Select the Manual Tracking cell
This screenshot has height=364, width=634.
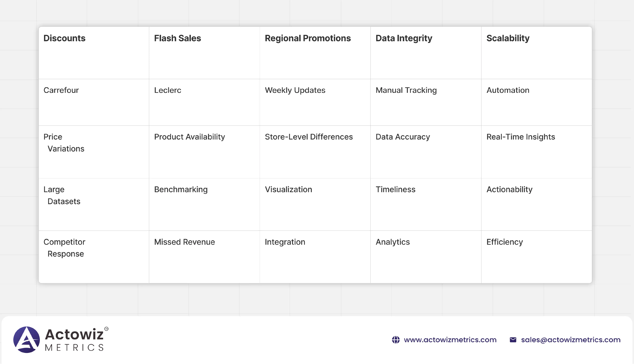(x=406, y=90)
